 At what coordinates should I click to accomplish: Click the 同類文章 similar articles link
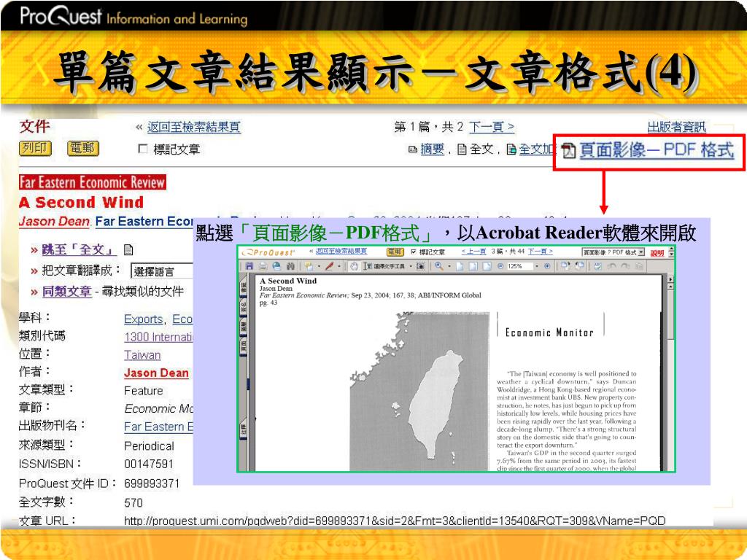coord(66,292)
